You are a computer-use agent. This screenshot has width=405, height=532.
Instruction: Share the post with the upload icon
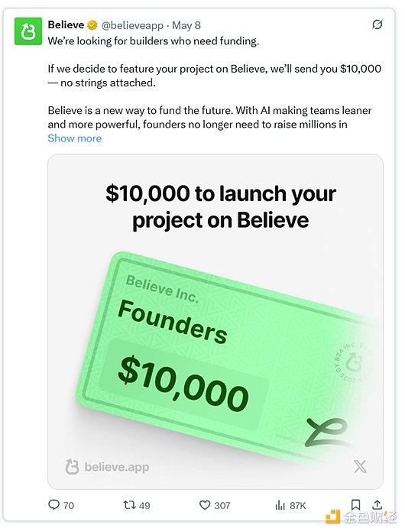[377, 504]
